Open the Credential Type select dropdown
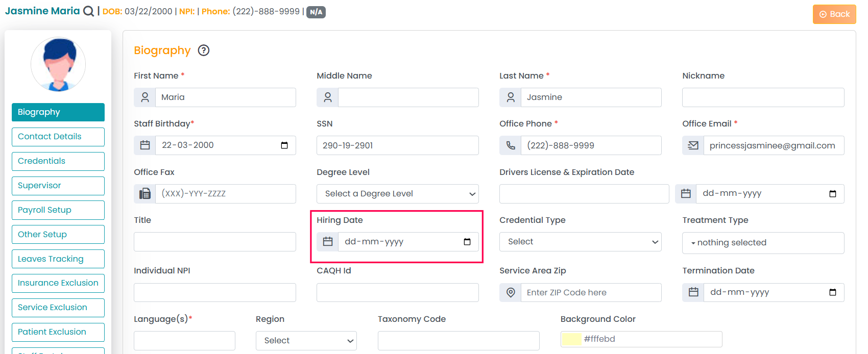868x354 pixels. click(x=580, y=242)
